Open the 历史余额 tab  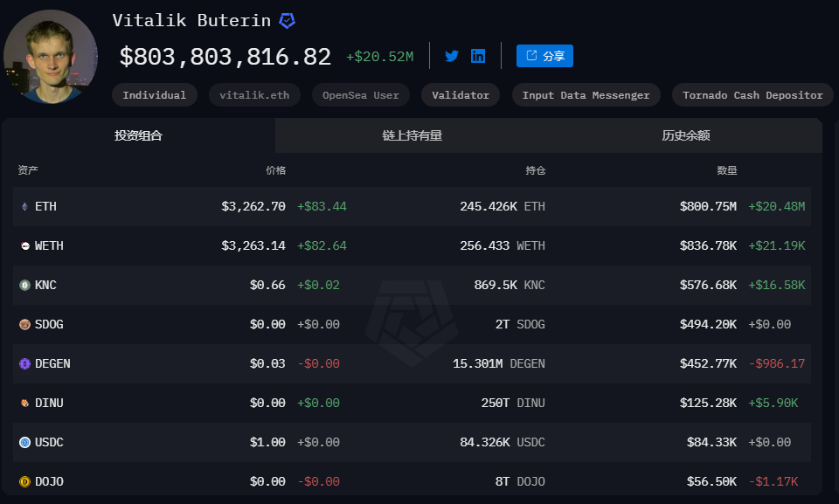pyautogui.click(x=685, y=136)
